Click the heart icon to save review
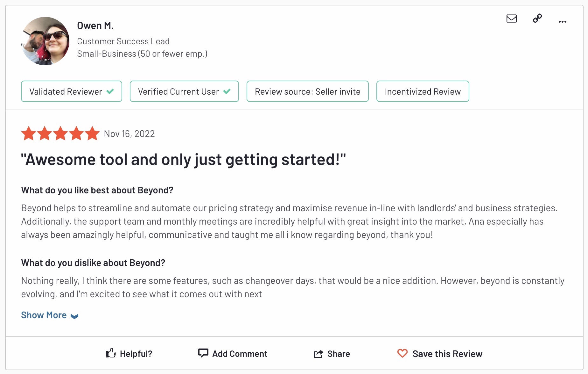The image size is (588, 374). 402,354
